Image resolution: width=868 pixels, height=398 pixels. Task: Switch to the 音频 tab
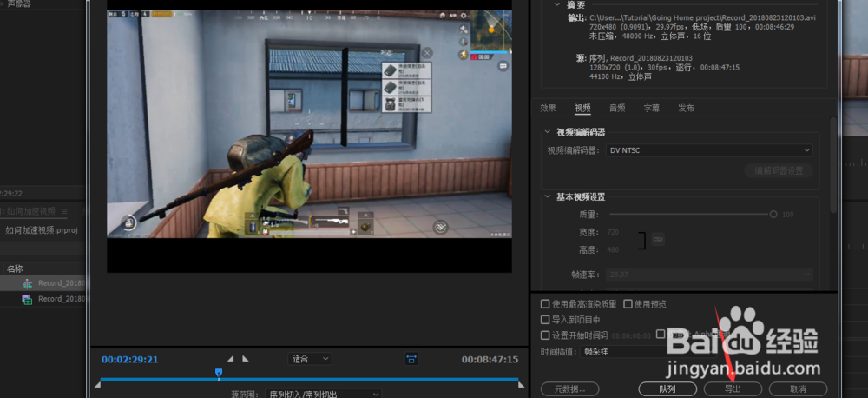tap(617, 108)
